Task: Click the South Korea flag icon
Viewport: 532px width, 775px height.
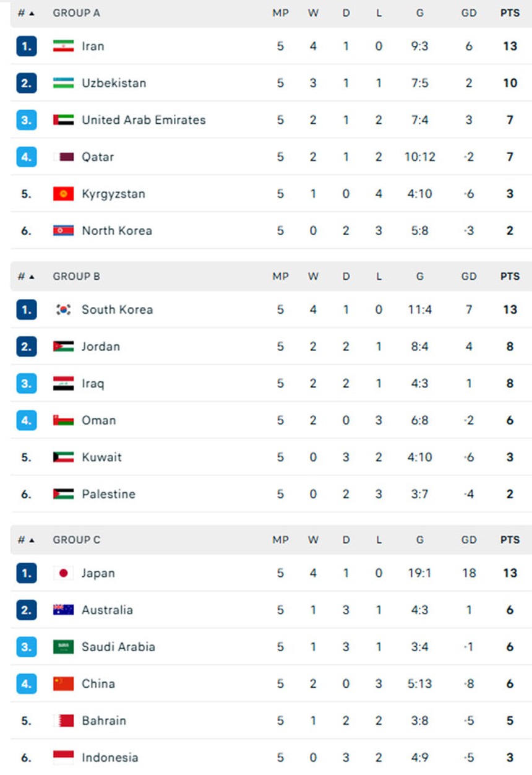Action: point(63,310)
